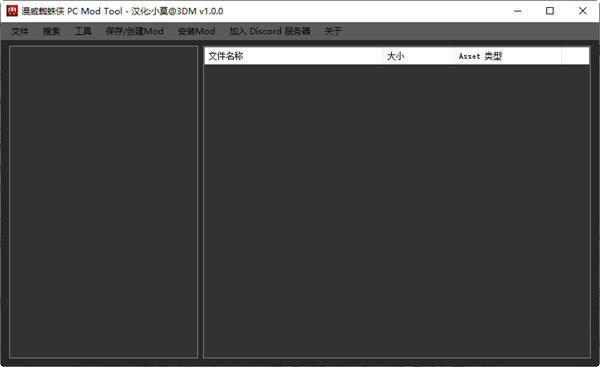Open the 保存/创建Mod menu
The height and width of the screenshot is (367, 600).
tap(135, 31)
